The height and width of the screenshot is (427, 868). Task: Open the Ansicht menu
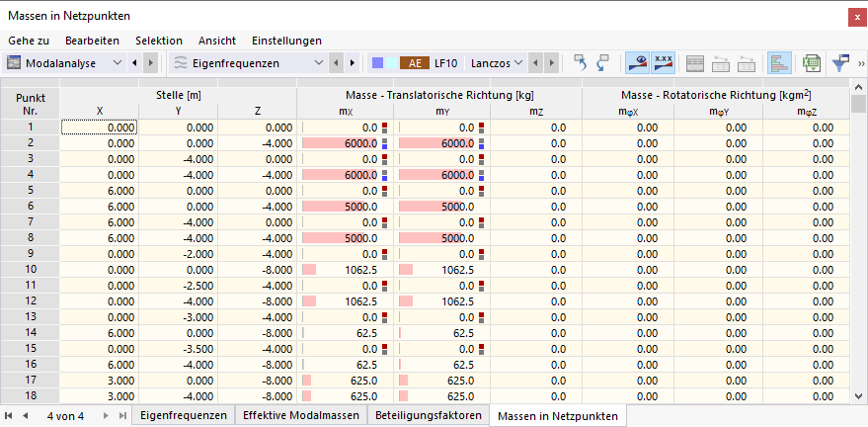(x=217, y=41)
